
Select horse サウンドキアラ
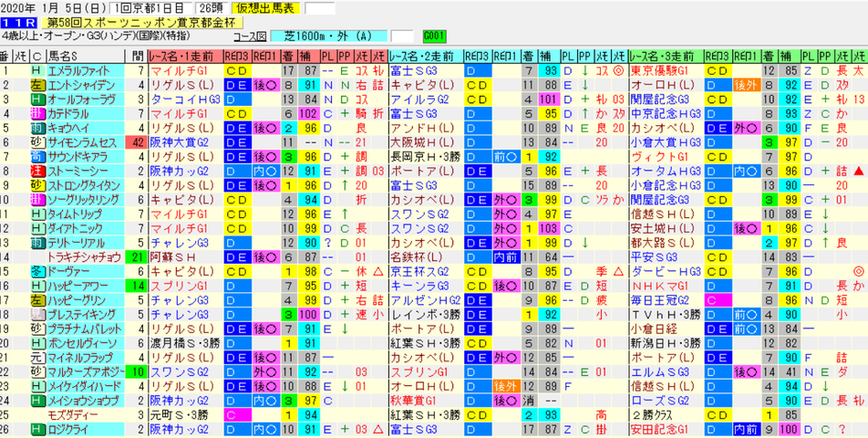click(85, 157)
